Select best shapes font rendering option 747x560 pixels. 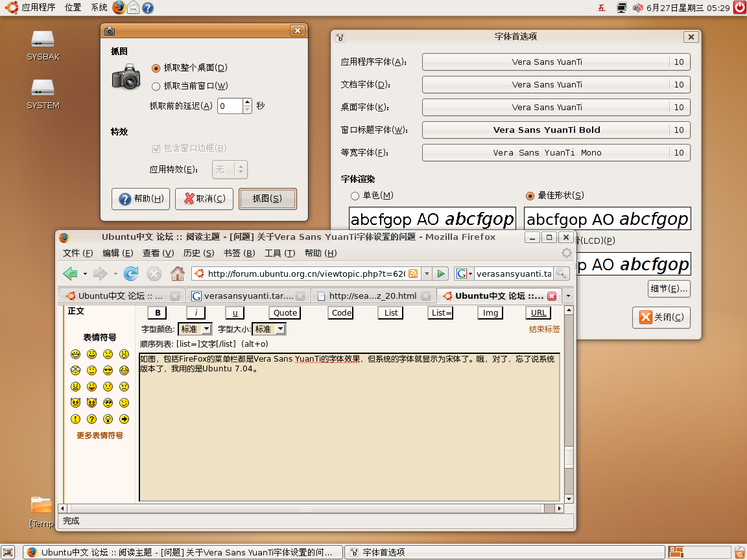point(530,196)
